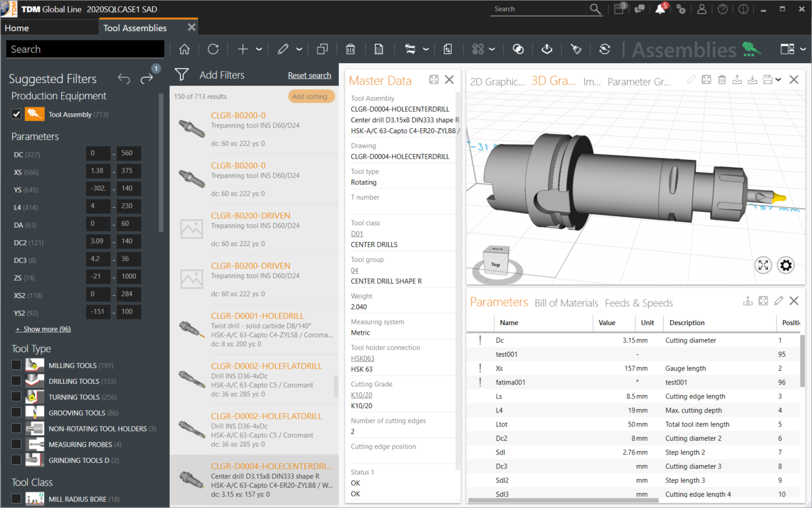Click the fit-to-view icon in 3D graphic
812x508 pixels.
pos(763,265)
